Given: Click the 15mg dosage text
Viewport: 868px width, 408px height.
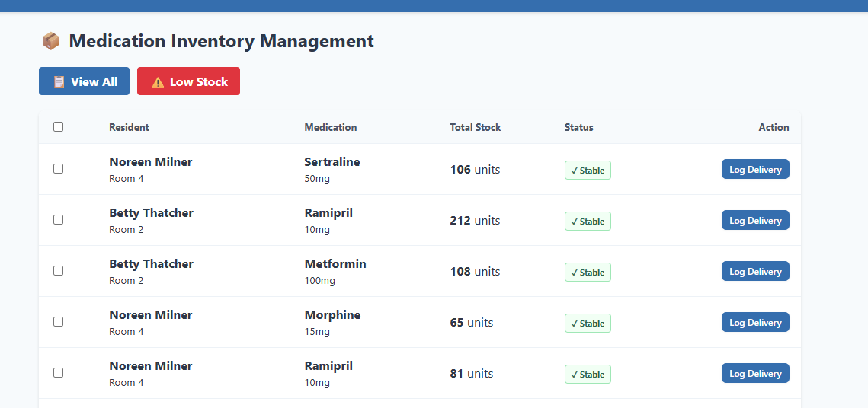Looking at the screenshot, I should click(x=317, y=331).
